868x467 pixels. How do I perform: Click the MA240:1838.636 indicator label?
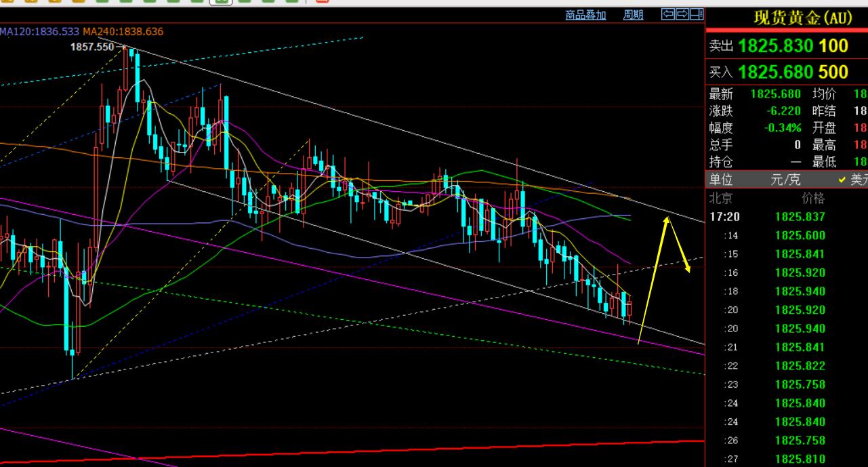(123, 31)
